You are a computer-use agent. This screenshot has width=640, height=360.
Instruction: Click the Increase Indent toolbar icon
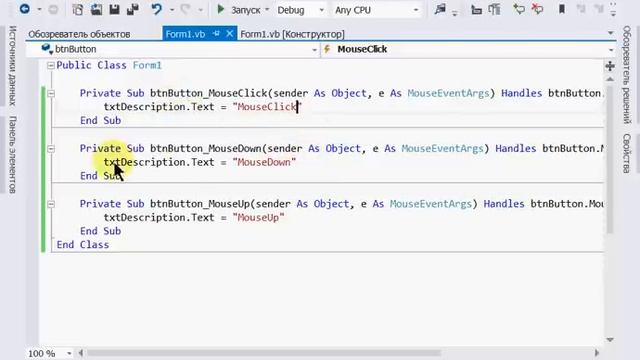[x=494, y=9]
